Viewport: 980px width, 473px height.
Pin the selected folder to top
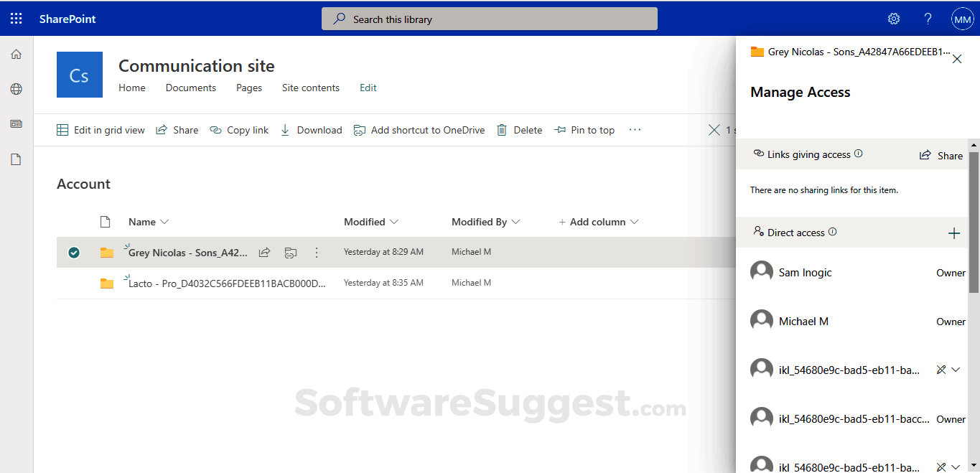point(584,130)
